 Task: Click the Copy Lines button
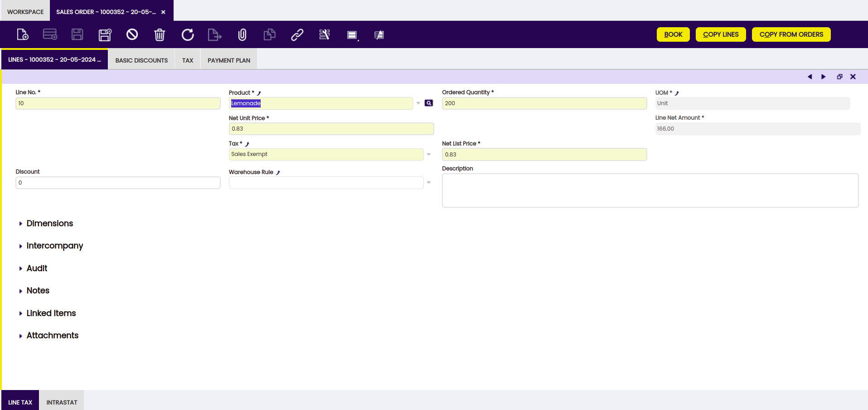[x=721, y=34]
